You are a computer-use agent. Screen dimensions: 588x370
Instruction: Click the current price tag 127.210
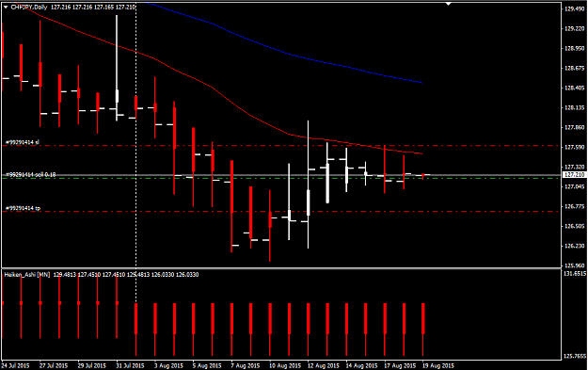pos(574,175)
